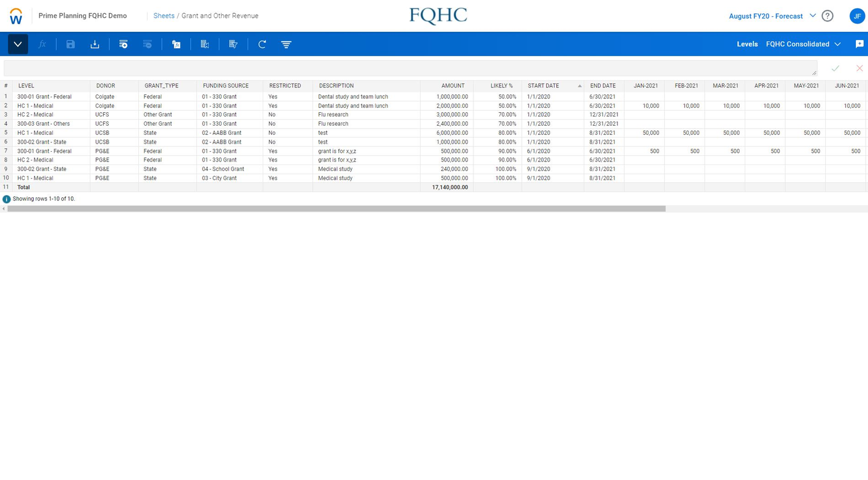Refresh the sheet data
The width and height of the screenshot is (868, 480).
[262, 44]
